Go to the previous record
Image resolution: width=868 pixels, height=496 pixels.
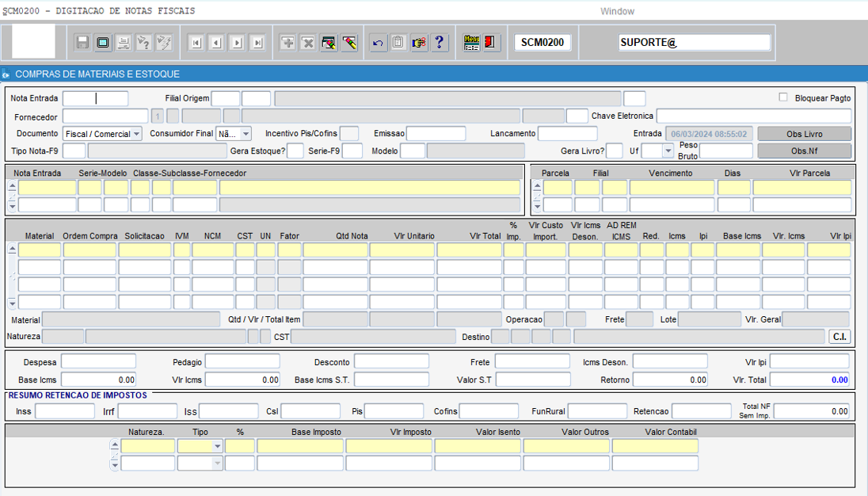point(216,43)
